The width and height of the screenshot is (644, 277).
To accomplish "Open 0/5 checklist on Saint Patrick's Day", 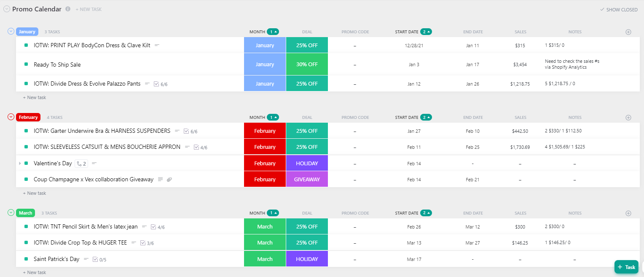I will [x=99, y=259].
